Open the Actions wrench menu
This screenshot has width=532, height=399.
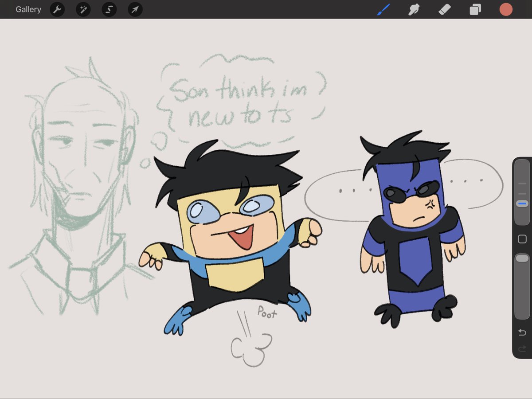(x=57, y=9)
